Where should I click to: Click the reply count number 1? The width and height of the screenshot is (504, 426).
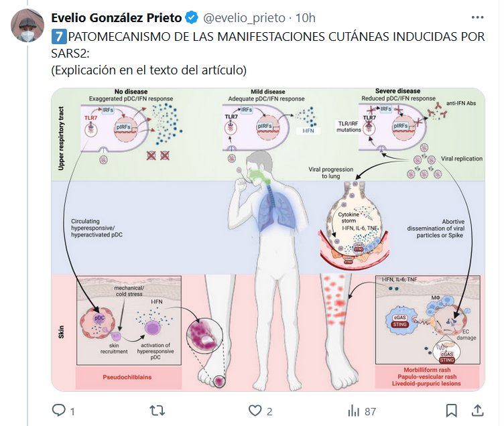point(72,411)
